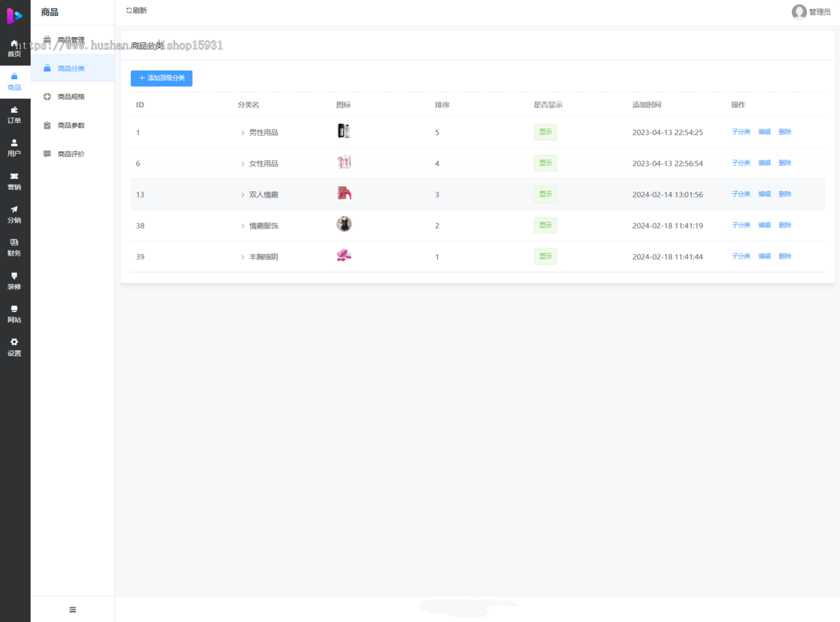
Task: Edit the 男性用品 category
Action: click(x=764, y=132)
